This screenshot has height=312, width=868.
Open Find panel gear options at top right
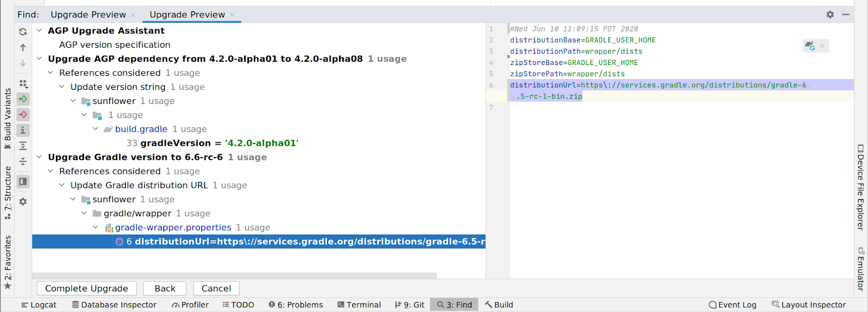[830, 15]
